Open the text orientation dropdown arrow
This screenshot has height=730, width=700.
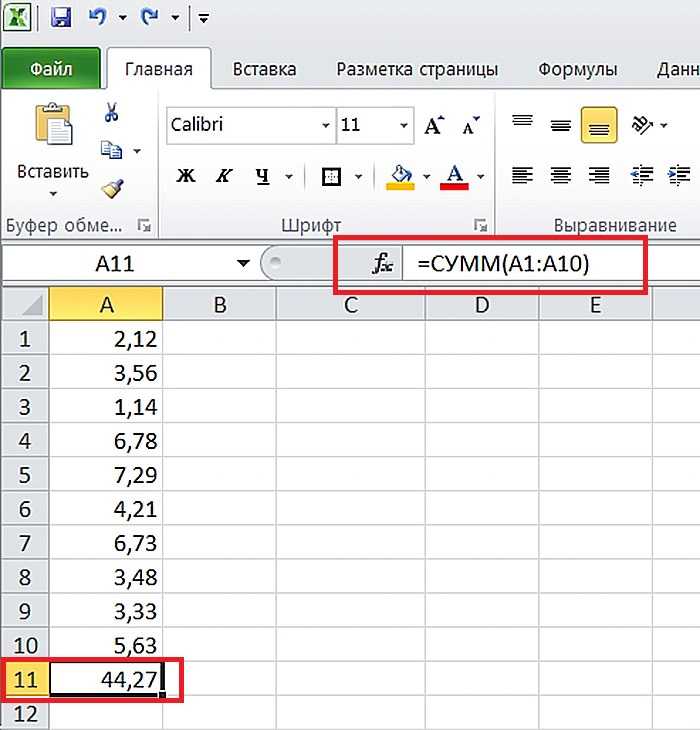(664, 125)
